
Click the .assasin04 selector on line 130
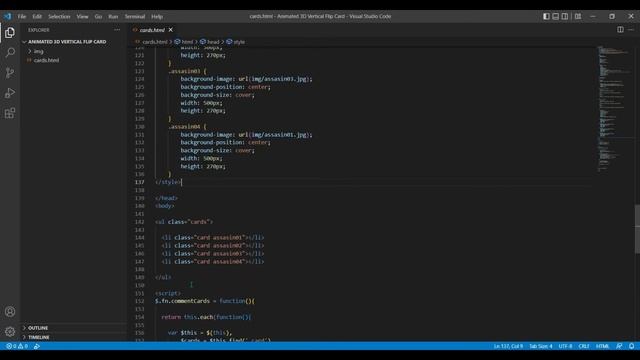184,127
